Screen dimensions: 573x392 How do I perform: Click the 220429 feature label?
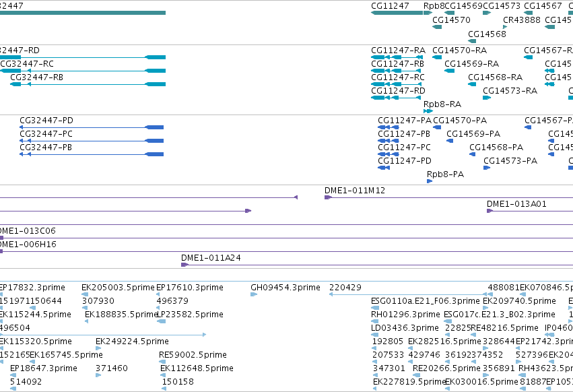345,288
